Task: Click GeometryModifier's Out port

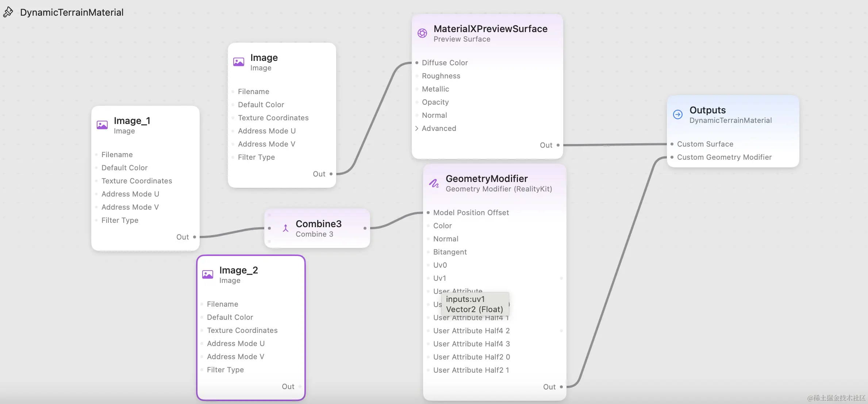Action: pos(561,387)
